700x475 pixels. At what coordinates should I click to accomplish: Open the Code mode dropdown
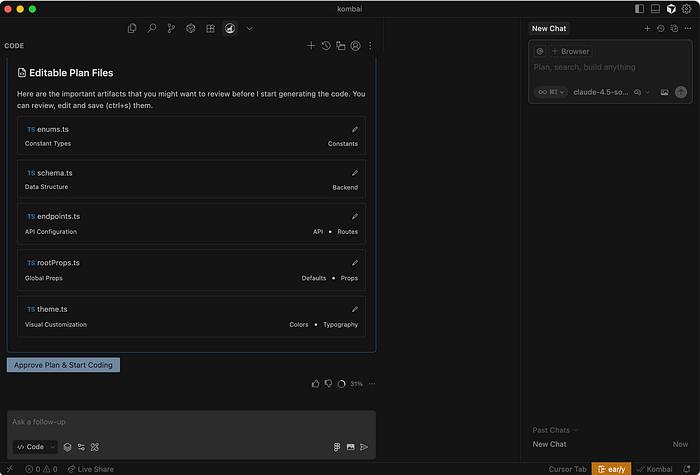tap(34, 447)
